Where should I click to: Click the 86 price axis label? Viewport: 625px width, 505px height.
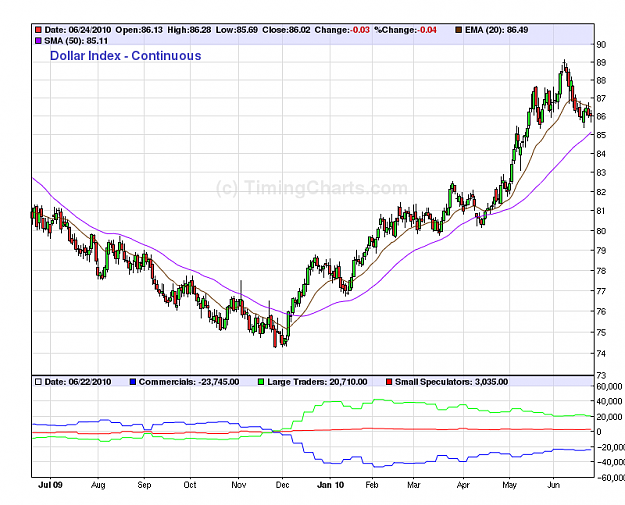(601, 116)
